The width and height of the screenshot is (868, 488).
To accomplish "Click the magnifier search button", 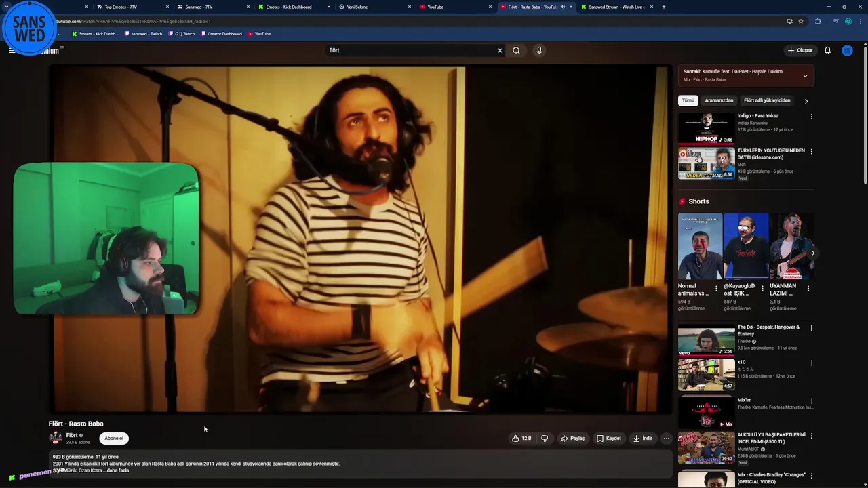I will pos(516,50).
